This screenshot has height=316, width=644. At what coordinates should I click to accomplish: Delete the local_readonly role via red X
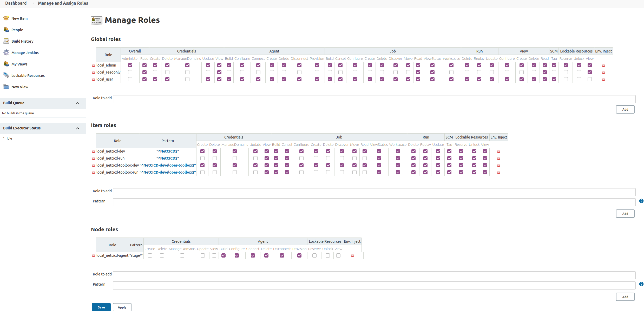93,72
